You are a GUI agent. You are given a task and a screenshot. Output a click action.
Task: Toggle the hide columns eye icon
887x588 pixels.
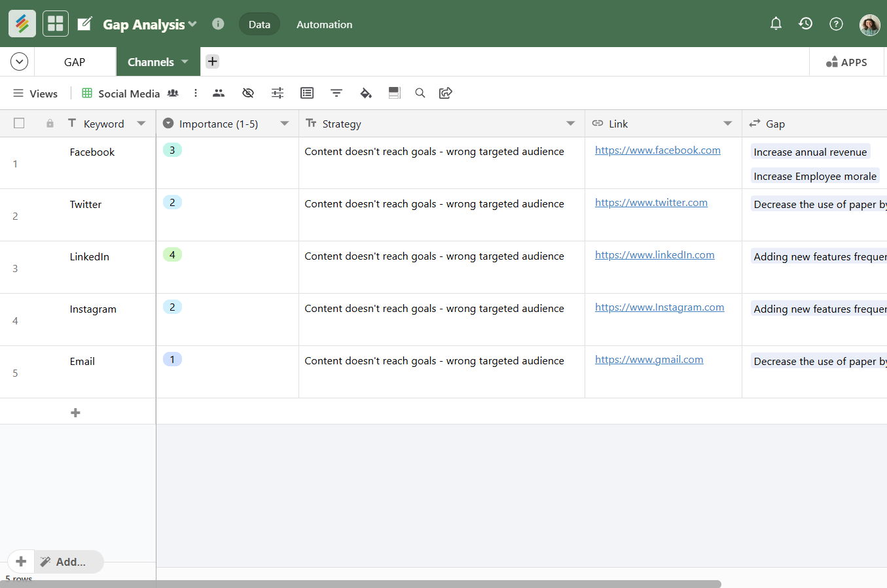coord(248,93)
